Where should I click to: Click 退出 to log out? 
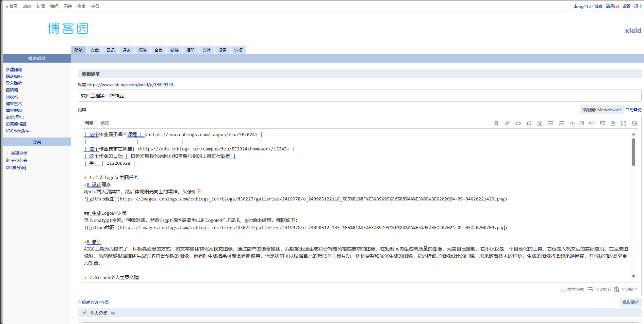coord(638,6)
